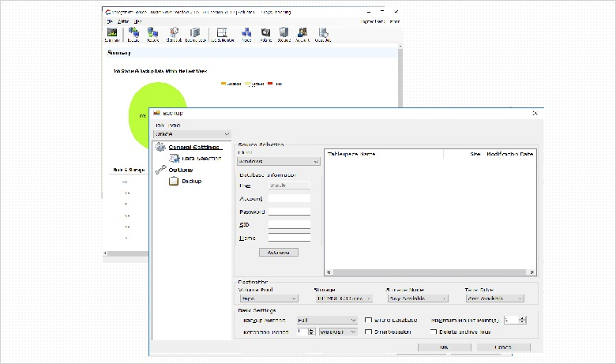616x364 pixels.
Task: Enable the Entire Database checkbox
Action: 369,320
